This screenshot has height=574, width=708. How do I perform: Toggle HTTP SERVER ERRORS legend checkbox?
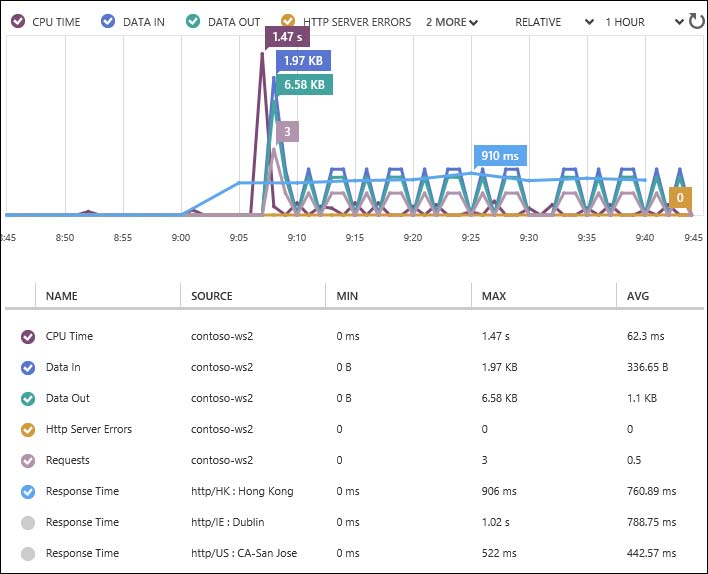tap(288, 21)
